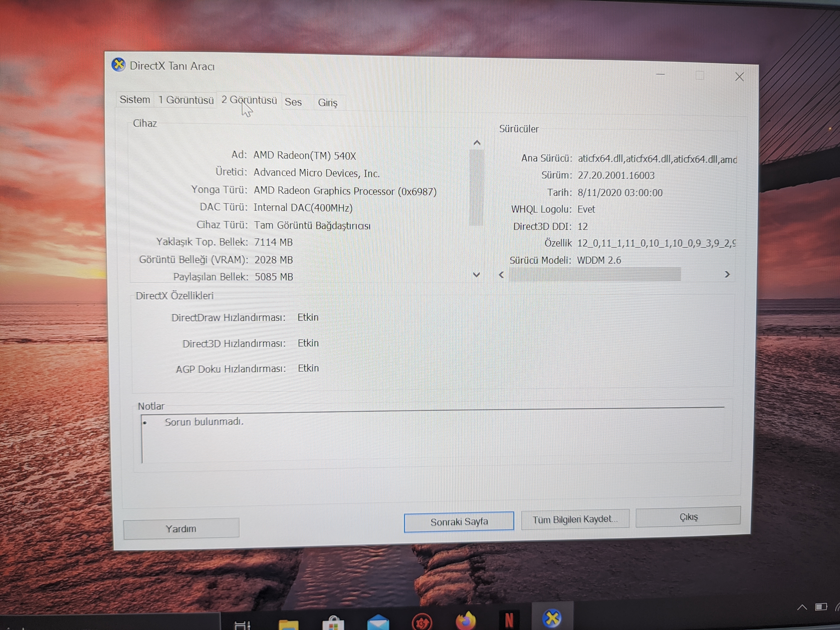The image size is (840, 630).
Task: Click Özellik levels '12_0,11_1...' value
Action: click(656, 243)
